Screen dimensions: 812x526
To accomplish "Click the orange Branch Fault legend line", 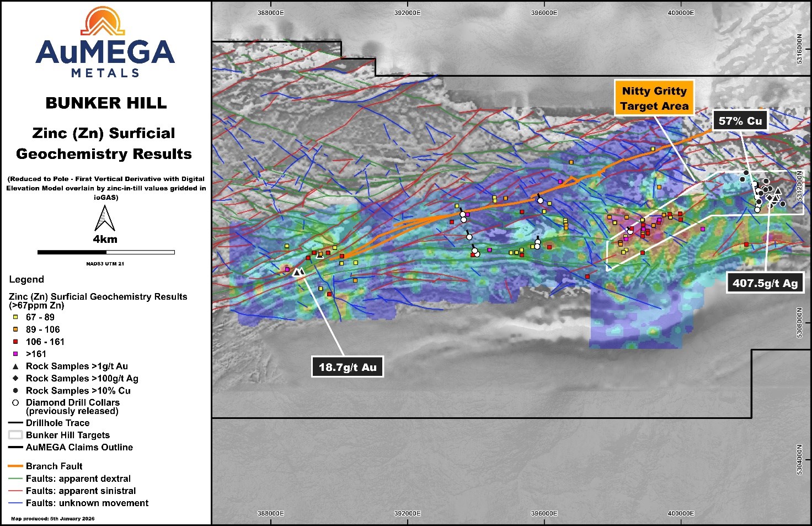I will [x=15, y=466].
